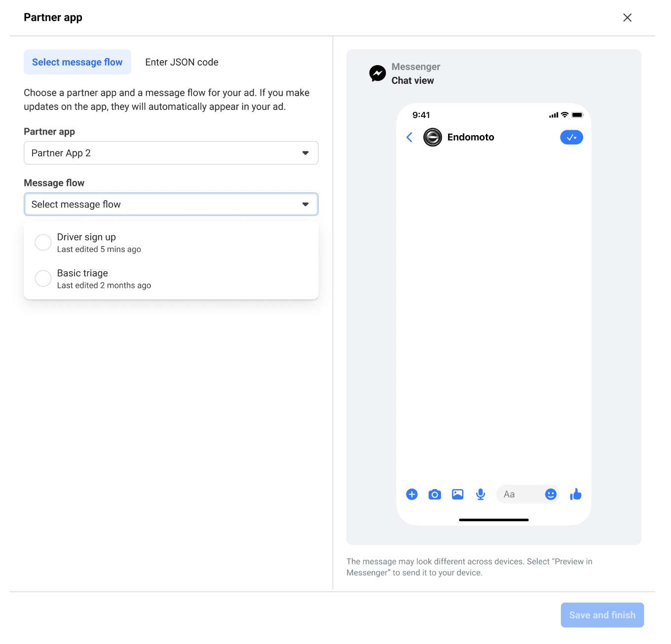Click the Messenger logo icon
Screen dimensions: 671x644
click(378, 73)
